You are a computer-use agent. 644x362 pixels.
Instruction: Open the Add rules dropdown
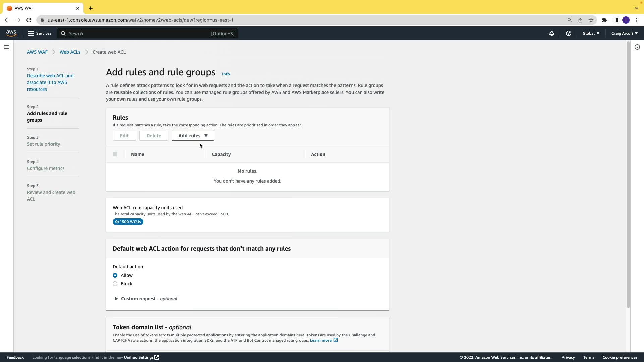[193, 136]
